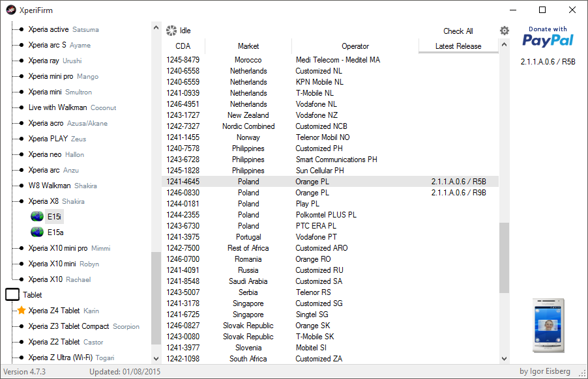Click the XperiFirm app icon in title bar
588x379 pixels.
click(x=11, y=10)
